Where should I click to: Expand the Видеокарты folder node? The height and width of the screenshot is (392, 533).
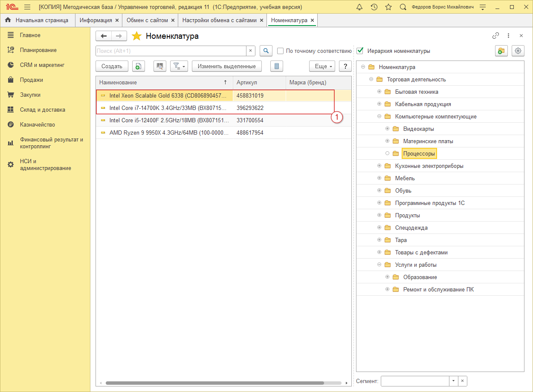(x=387, y=129)
